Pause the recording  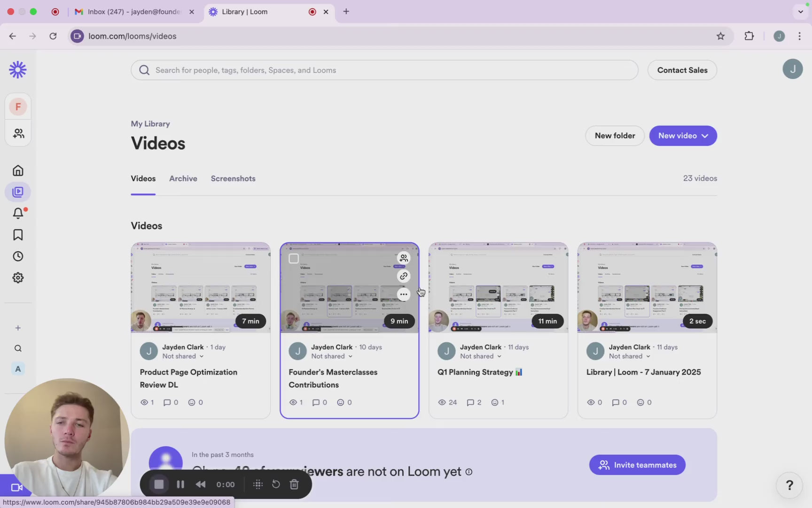tap(180, 484)
